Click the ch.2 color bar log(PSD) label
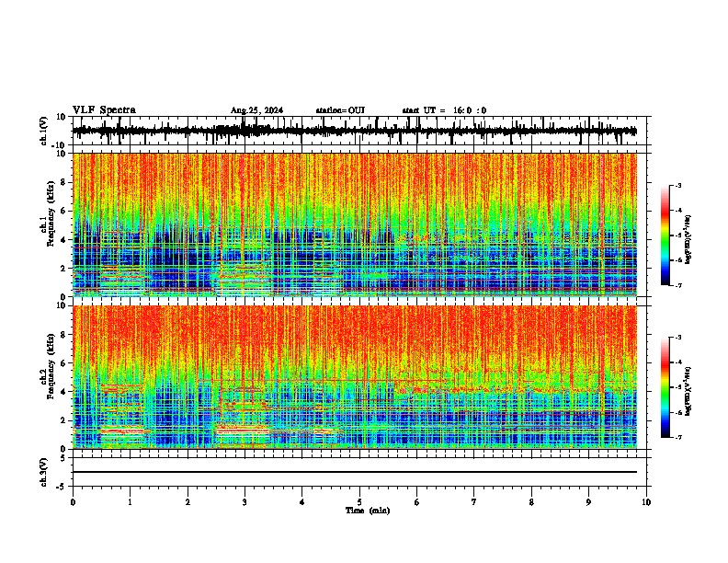Screen dimensions: 728x563 [688, 391]
